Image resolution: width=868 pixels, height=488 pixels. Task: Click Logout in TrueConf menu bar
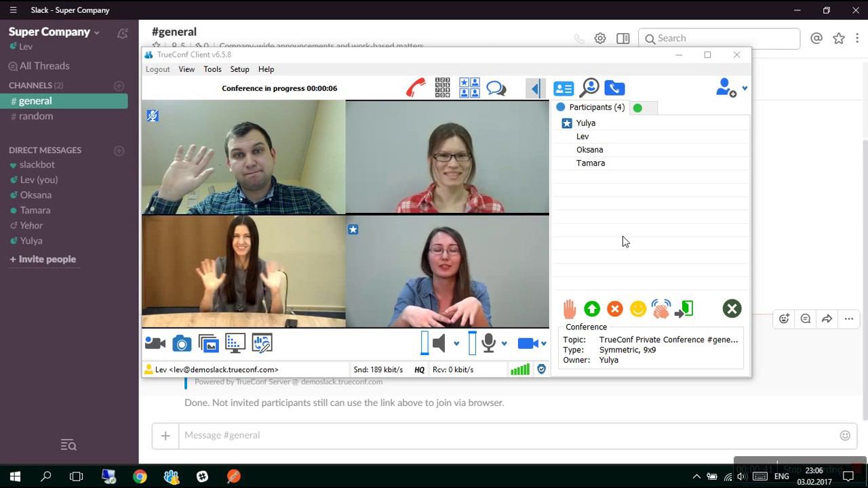point(157,69)
